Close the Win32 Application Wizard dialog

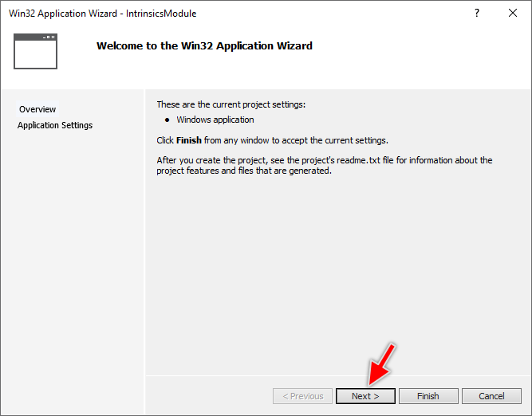pyautogui.click(x=513, y=14)
